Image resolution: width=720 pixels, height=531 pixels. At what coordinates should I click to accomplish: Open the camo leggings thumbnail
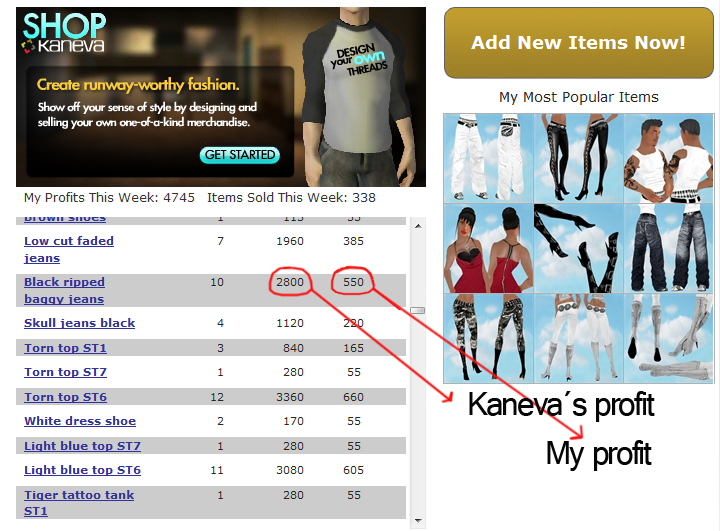coord(488,339)
